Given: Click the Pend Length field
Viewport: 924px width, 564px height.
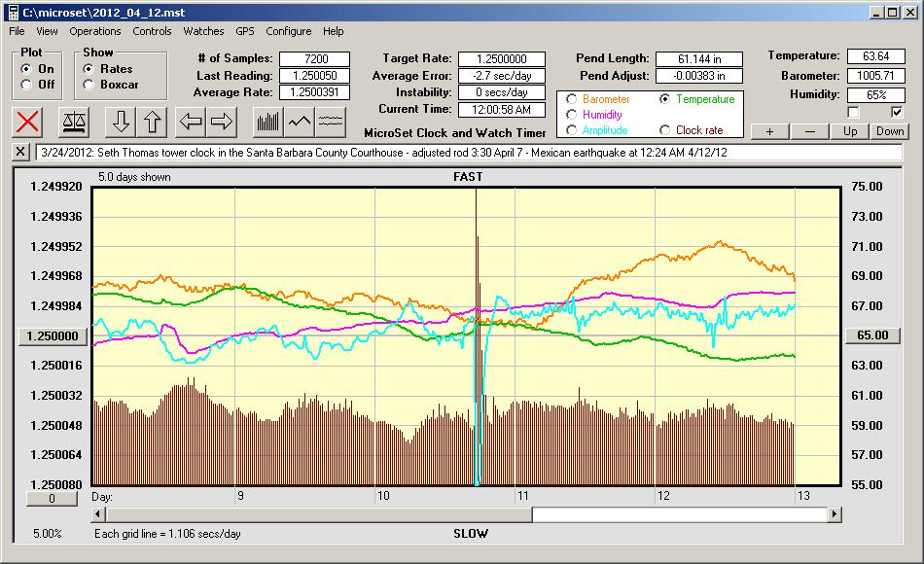Looking at the screenshot, I should (699, 59).
